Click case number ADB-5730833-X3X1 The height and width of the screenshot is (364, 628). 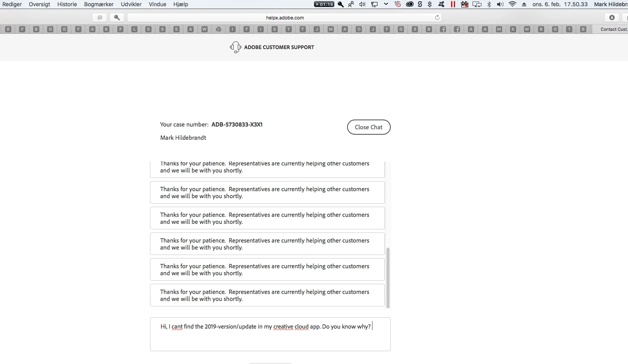[237, 125]
